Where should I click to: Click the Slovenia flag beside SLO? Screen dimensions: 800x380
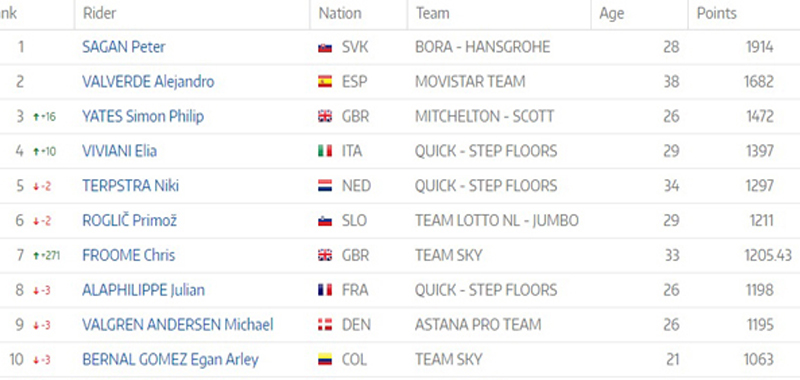[325, 221]
